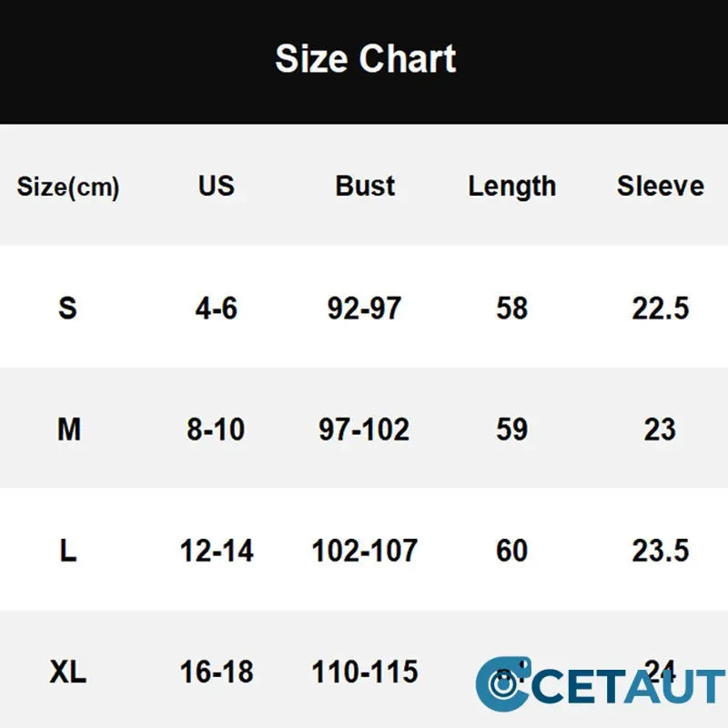728x728 pixels.
Task: Click the length value 58
Action: pyautogui.click(x=512, y=308)
